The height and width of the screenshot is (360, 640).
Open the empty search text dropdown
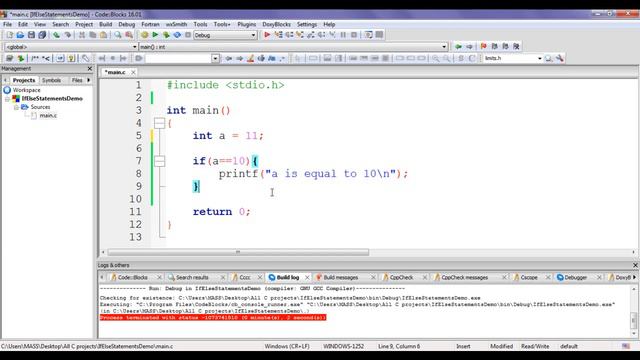[215, 58]
